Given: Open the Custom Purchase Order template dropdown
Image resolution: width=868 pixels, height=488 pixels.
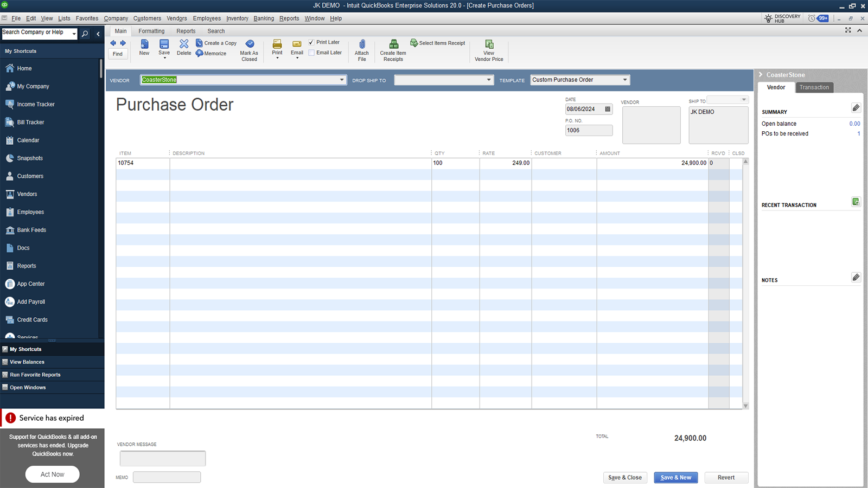Looking at the screenshot, I should [x=625, y=79].
